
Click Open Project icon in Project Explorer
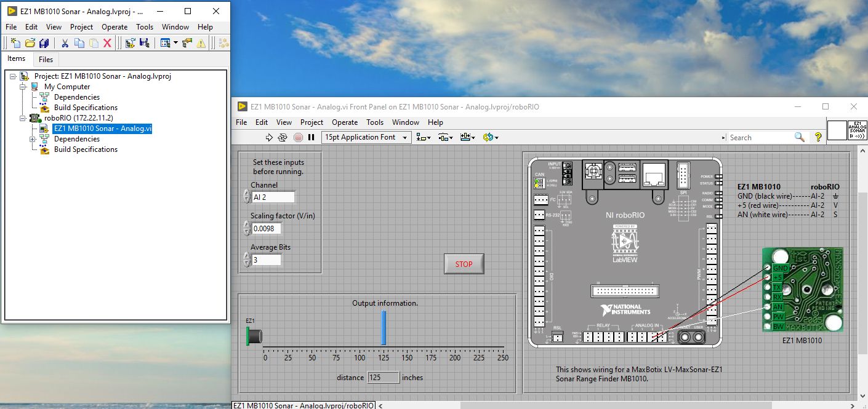(x=130, y=43)
